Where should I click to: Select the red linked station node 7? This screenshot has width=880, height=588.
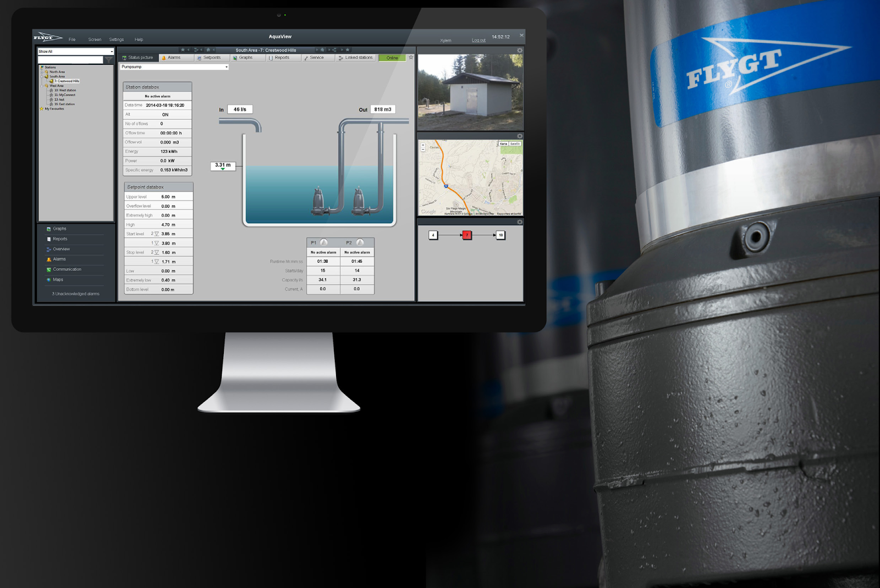467,235
